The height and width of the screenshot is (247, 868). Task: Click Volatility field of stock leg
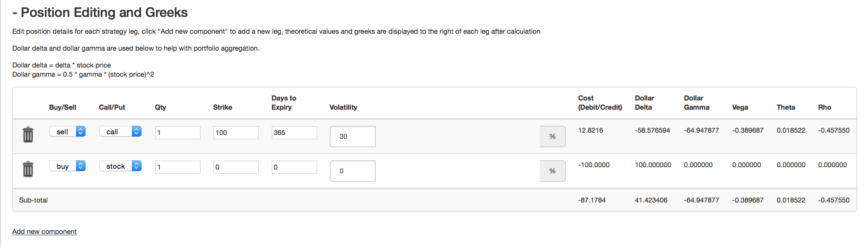tap(352, 171)
